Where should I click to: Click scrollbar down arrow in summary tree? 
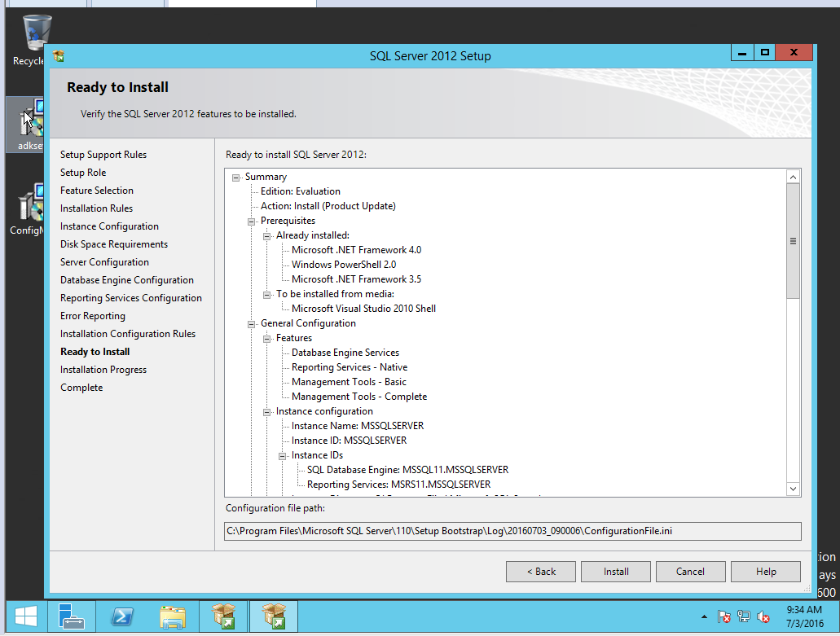tap(793, 489)
